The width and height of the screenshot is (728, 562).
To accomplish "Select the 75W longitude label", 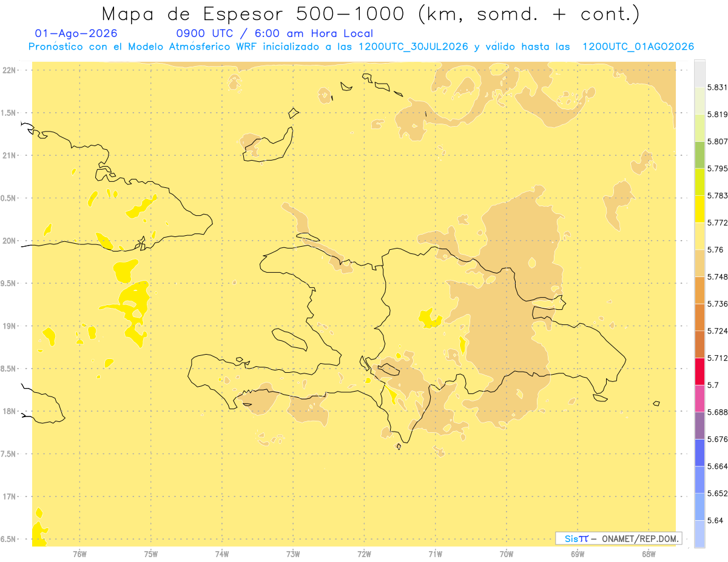I will tap(151, 554).
